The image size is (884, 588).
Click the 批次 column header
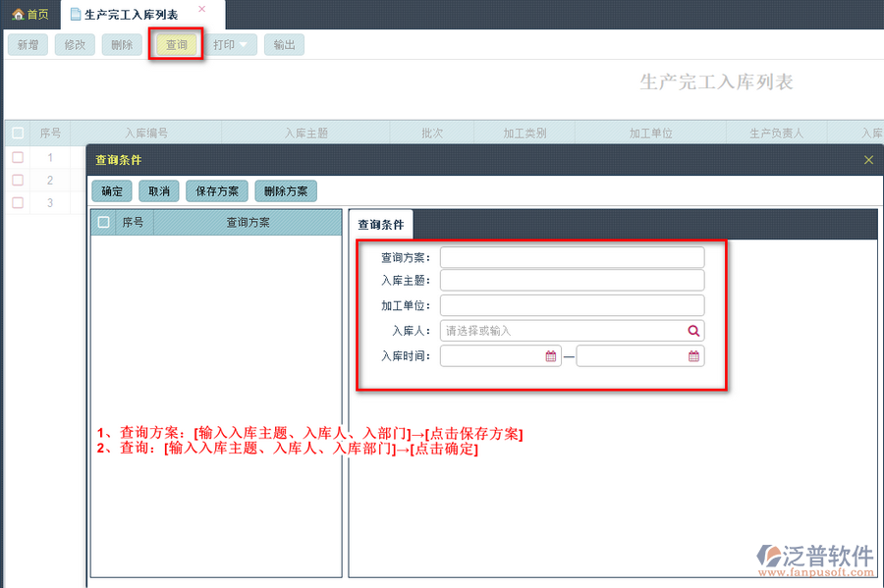pos(432,133)
